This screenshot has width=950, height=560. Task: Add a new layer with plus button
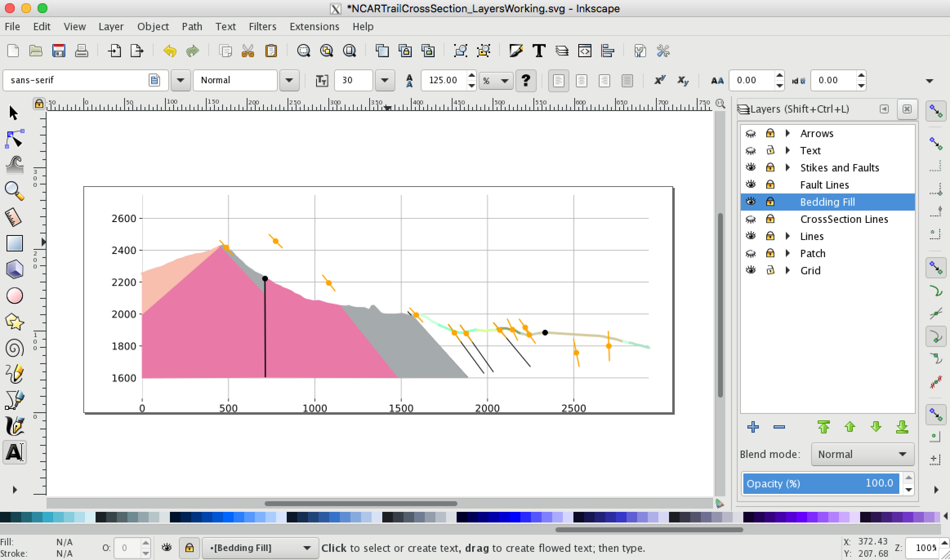pos(753,427)
